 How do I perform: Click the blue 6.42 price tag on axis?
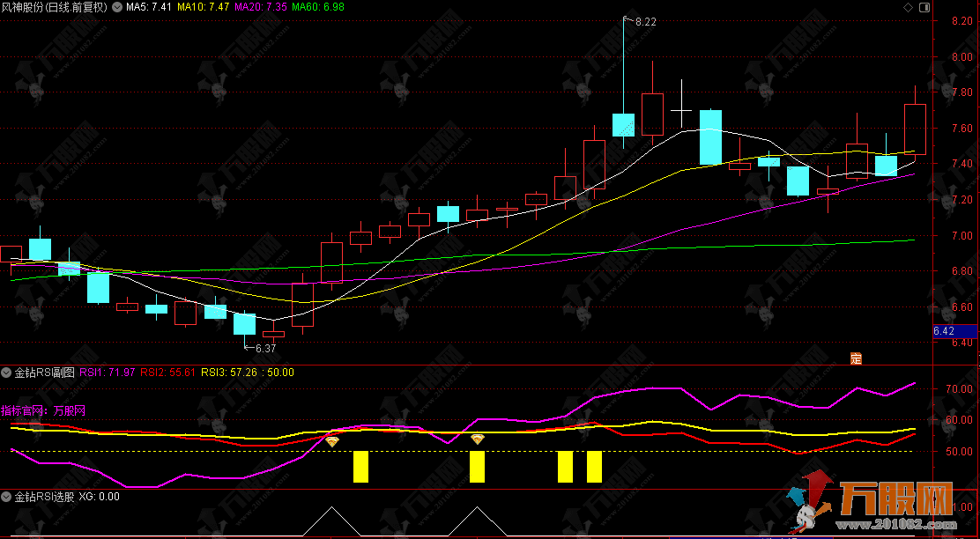click(943, 331)
